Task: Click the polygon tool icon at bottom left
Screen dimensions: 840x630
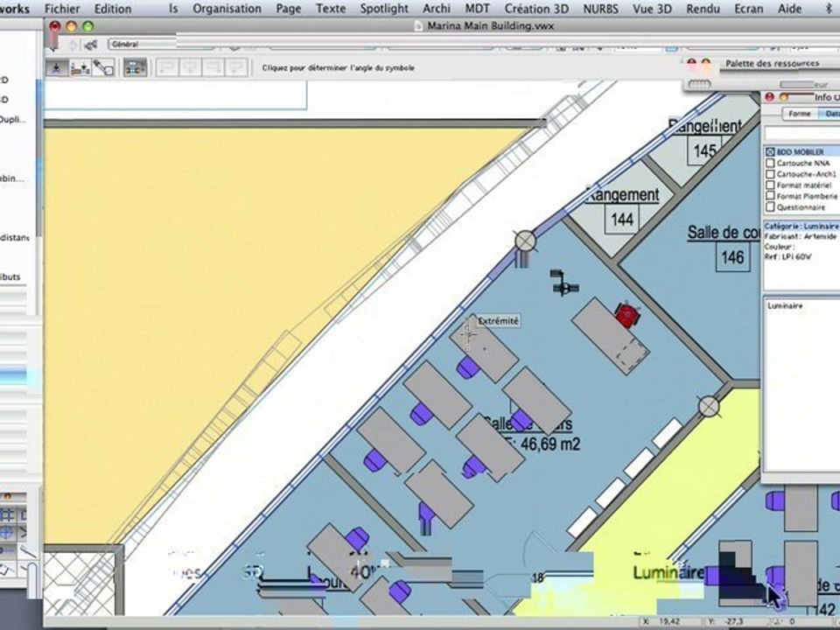Action: pyautogui.click(x=6, y=570)
